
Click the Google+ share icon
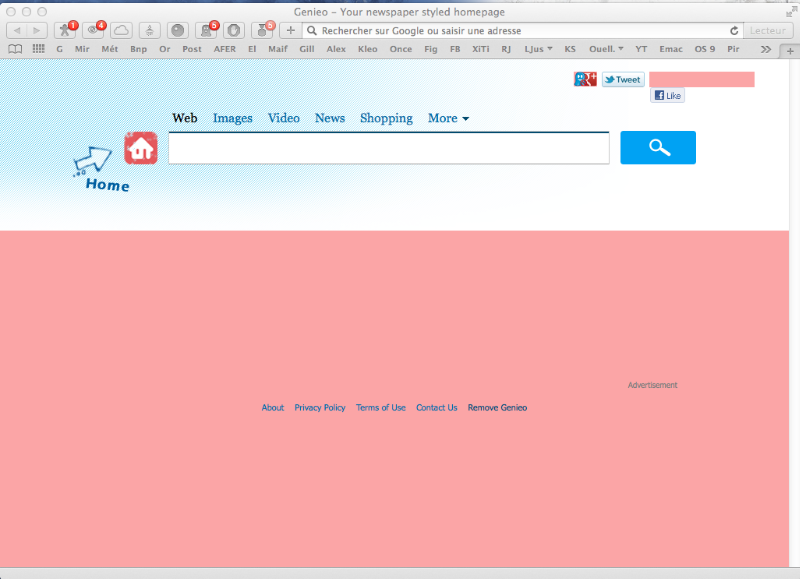(x=585, y=79)
